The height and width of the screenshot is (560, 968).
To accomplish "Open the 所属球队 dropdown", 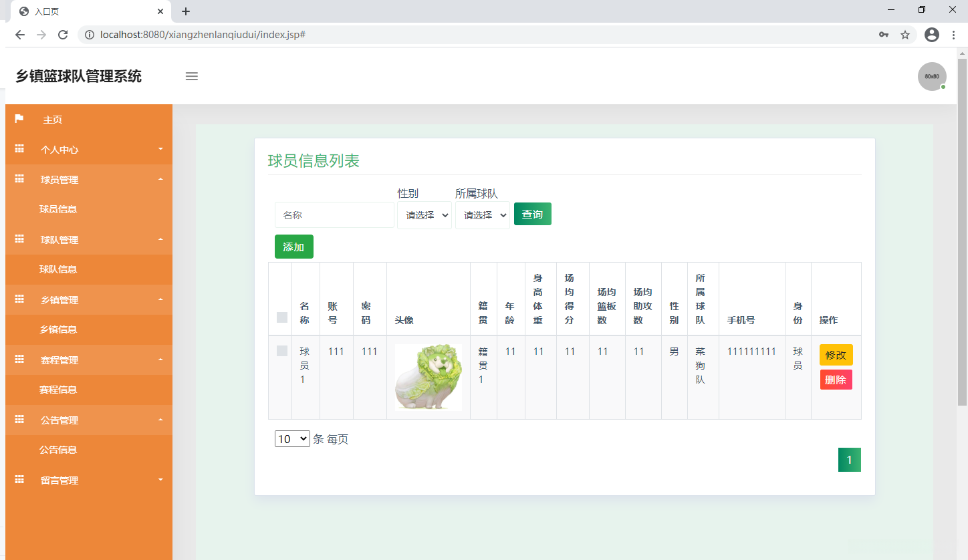I will coord(482,215).
